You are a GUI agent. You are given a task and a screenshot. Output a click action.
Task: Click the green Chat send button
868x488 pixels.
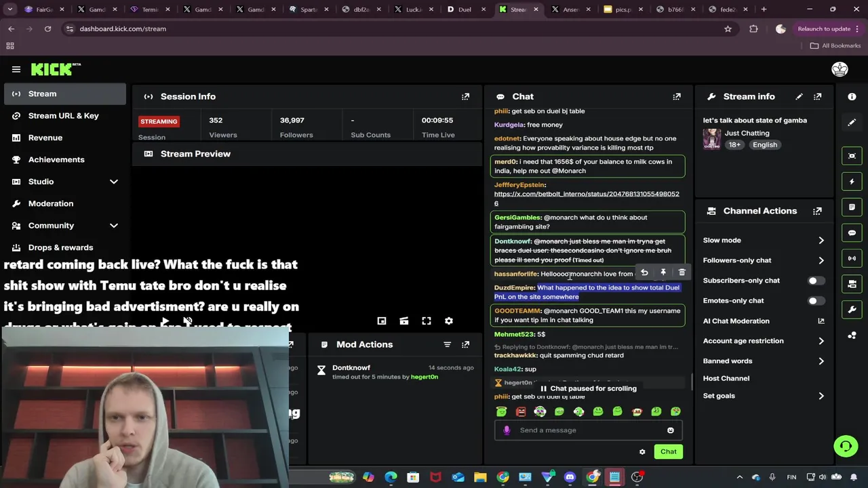pos(669,451)
